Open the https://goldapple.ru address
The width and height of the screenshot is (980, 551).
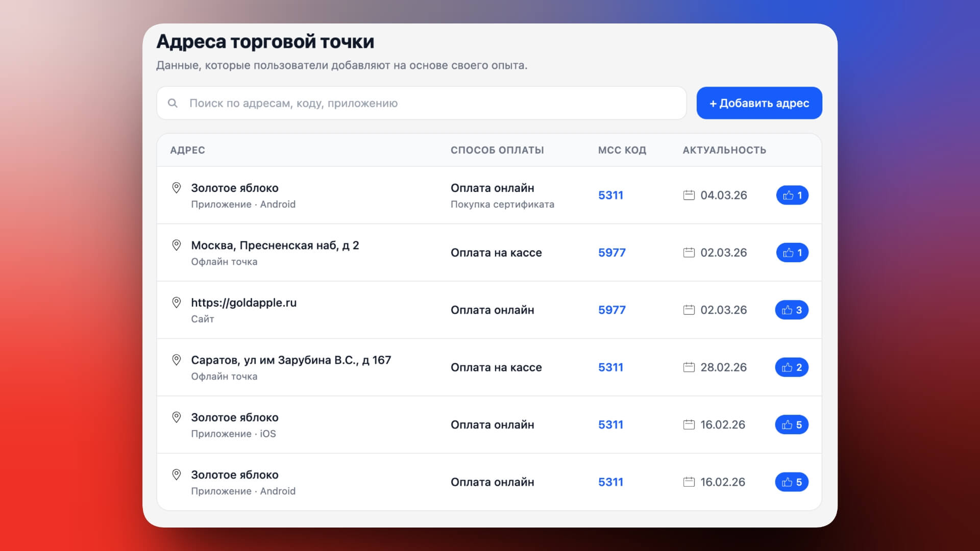coord(243,303)
